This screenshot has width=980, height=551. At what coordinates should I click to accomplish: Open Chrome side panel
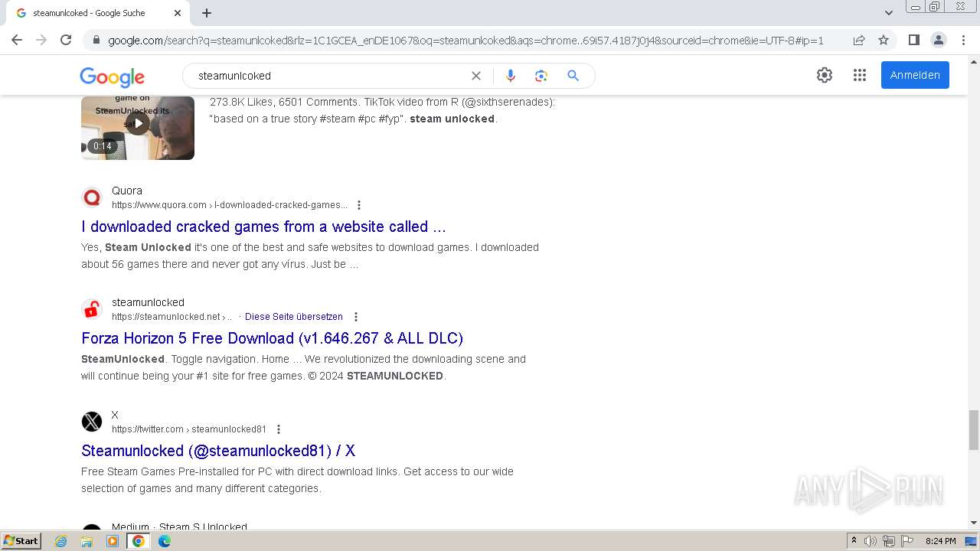(x=913, y=40)
